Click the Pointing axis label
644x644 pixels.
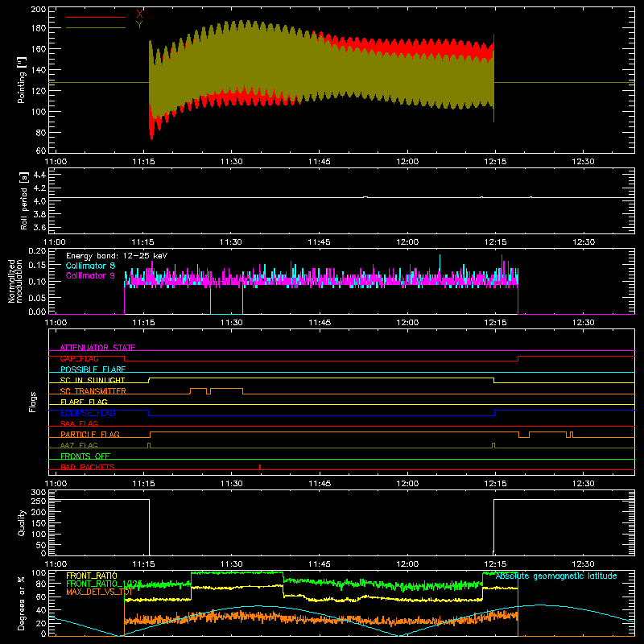click(x=22, y=80)
